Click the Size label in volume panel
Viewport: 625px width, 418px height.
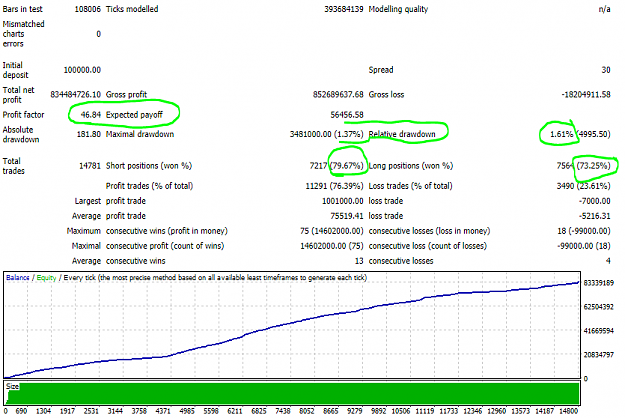(12, 387)
